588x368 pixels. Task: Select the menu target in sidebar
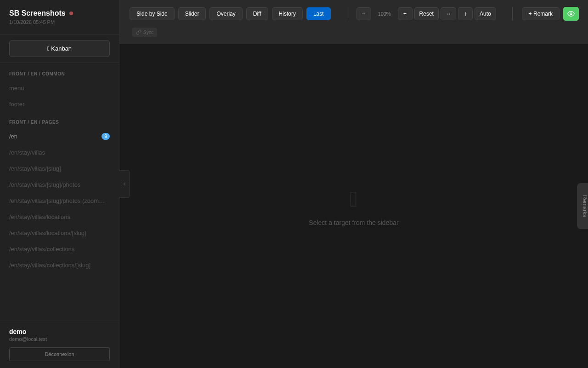pos(60,88)
